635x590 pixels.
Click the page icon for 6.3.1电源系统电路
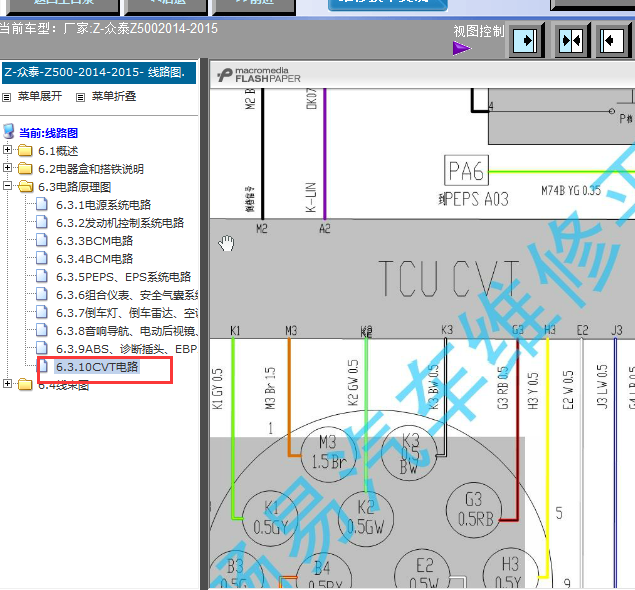pyautogui.click(x=42, y=204)
